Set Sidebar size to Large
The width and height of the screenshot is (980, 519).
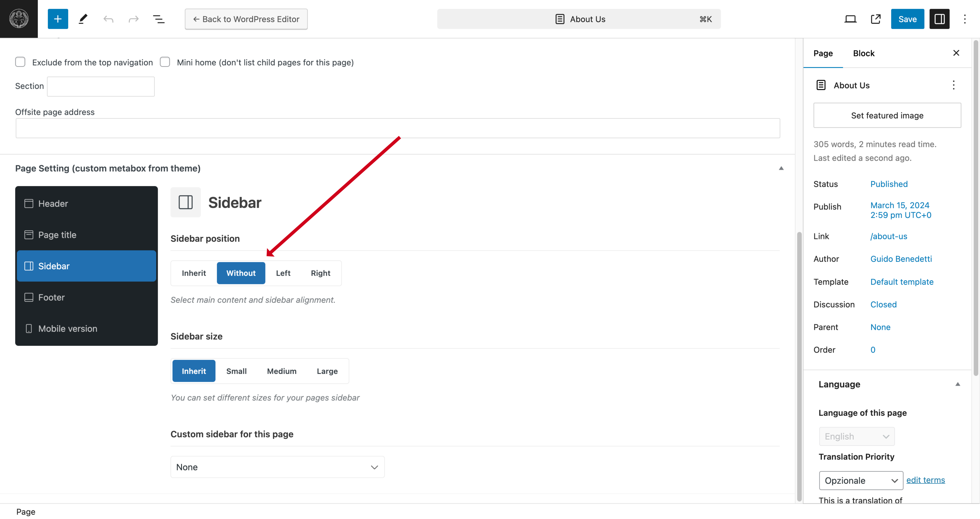click(x=327, y=371)
